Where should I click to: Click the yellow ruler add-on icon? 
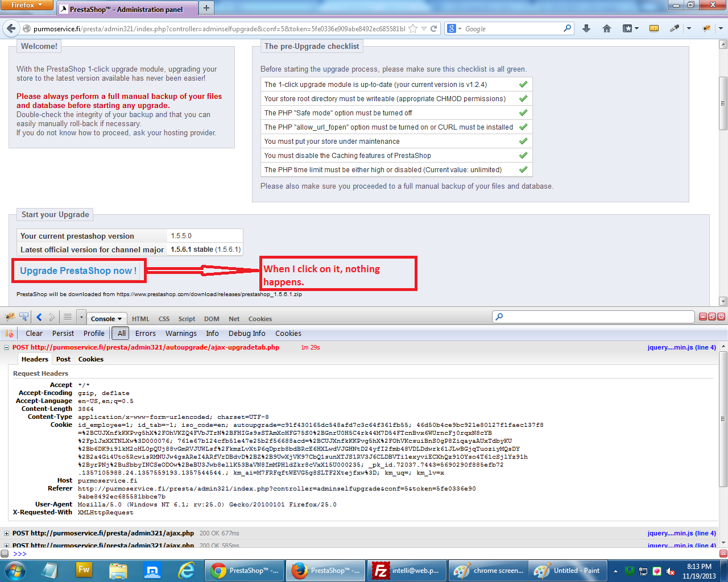pyautogui.click(x=654, y=28)
